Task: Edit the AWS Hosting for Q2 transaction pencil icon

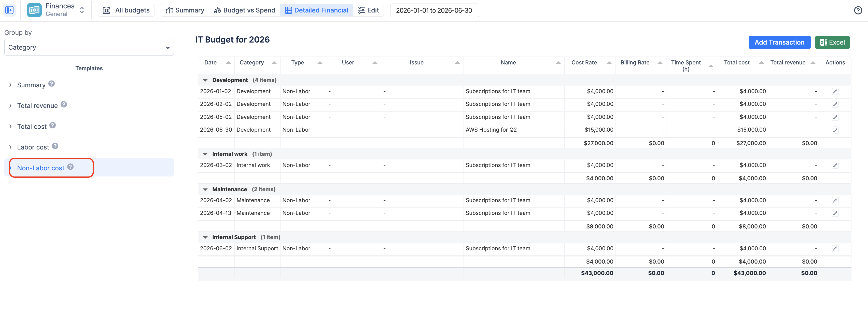Action: coord(835,130)
